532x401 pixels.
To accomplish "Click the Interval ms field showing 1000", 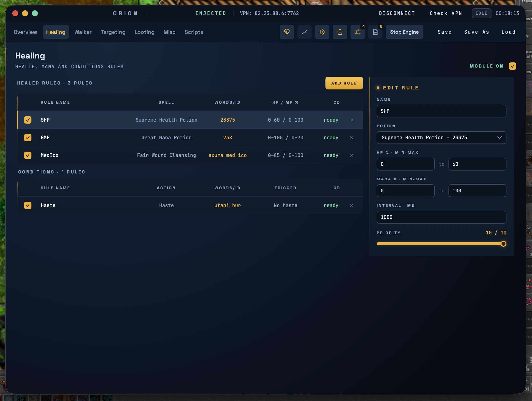I will click(441, 217).
